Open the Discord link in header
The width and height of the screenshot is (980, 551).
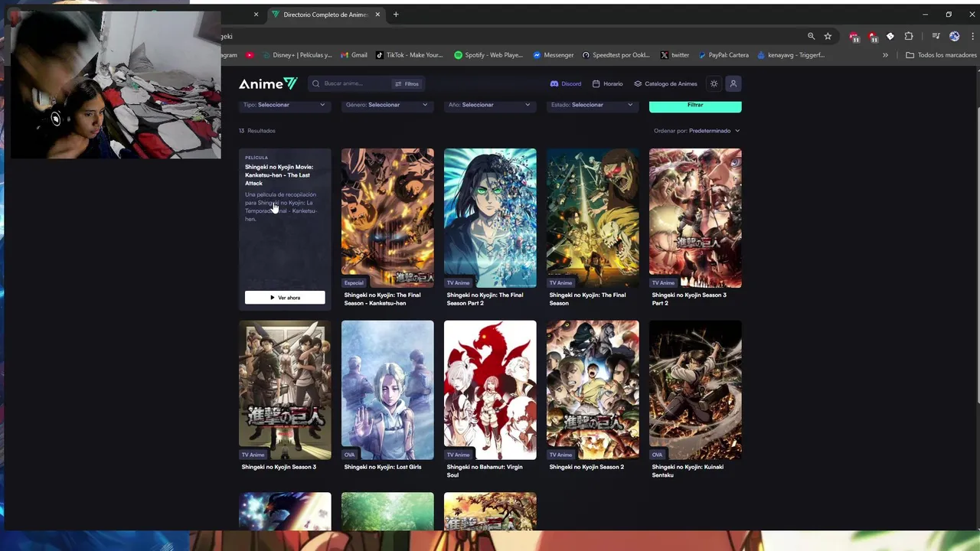tap(566, 83)
